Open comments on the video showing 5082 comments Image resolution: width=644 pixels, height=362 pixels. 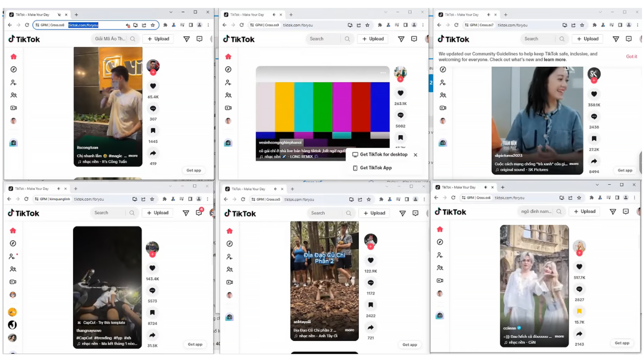[x=400, y=115]
